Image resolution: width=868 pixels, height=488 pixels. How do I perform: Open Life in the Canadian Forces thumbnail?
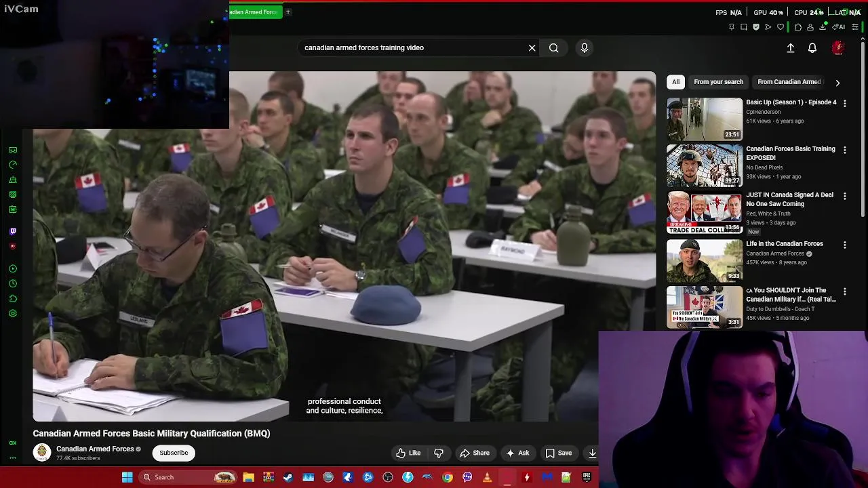[705, 260]
